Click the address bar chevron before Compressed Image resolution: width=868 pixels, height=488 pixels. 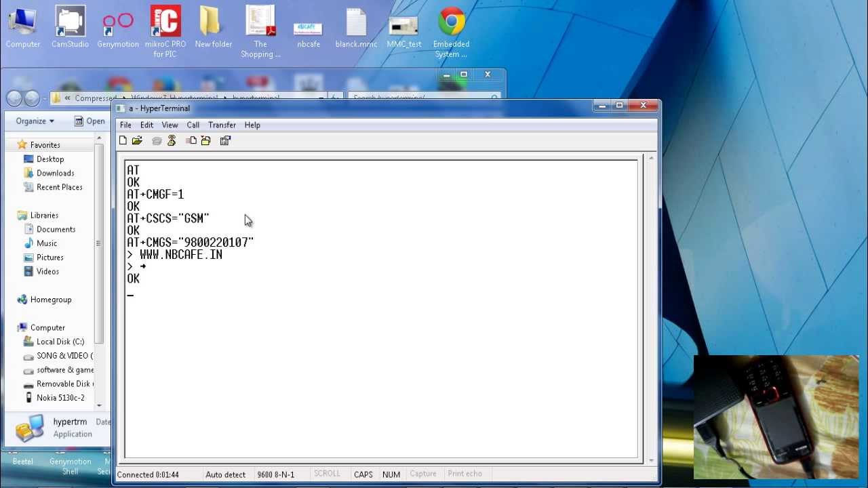(68, 98)
